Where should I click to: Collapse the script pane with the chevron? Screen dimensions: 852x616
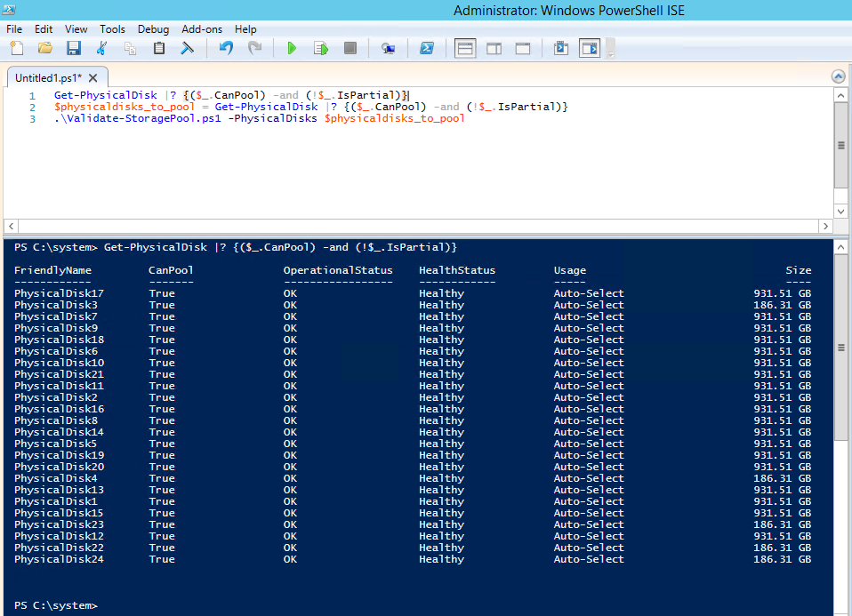coord(839,76)
